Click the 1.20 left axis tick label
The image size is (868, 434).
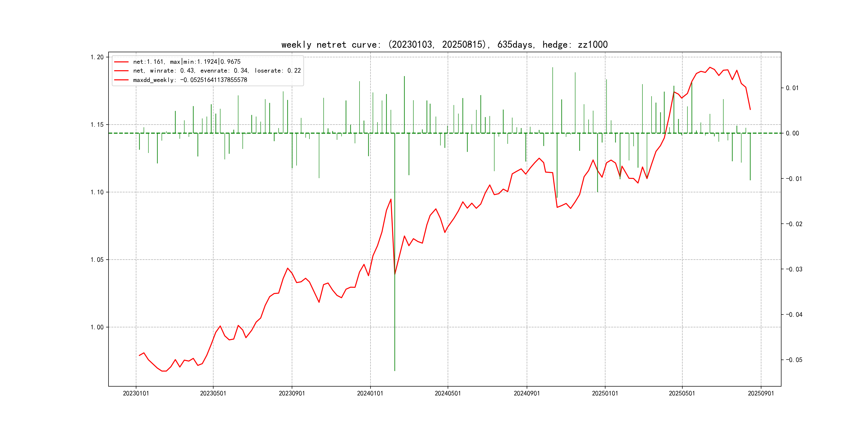coord(97,57)
